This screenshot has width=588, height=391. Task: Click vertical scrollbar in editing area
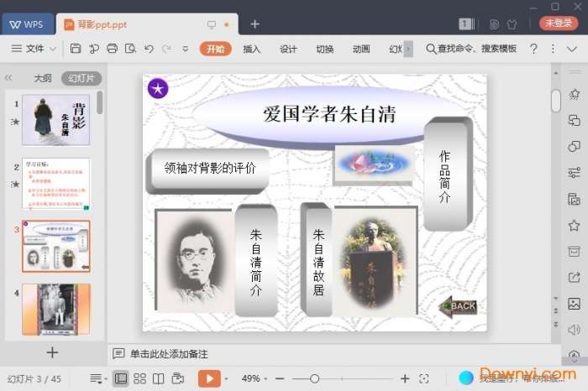(556, 101)
